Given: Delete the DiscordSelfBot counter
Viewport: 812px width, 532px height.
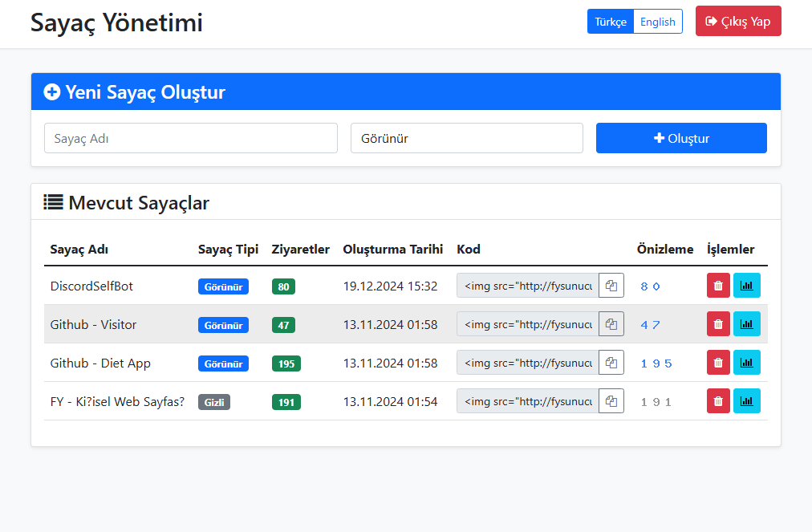Looking at the screenshot, I should pos(718,286).
